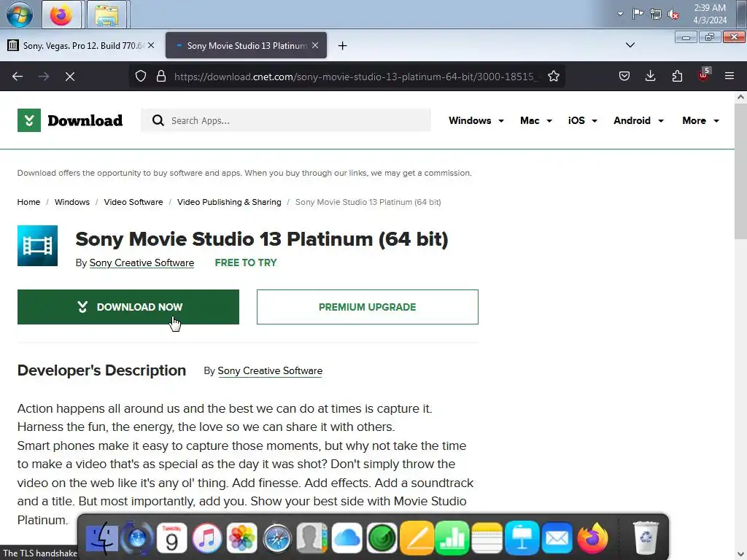This screenshot has height=560, width=747.
Task: Open a new browser tab
Action: pos(342,46)
